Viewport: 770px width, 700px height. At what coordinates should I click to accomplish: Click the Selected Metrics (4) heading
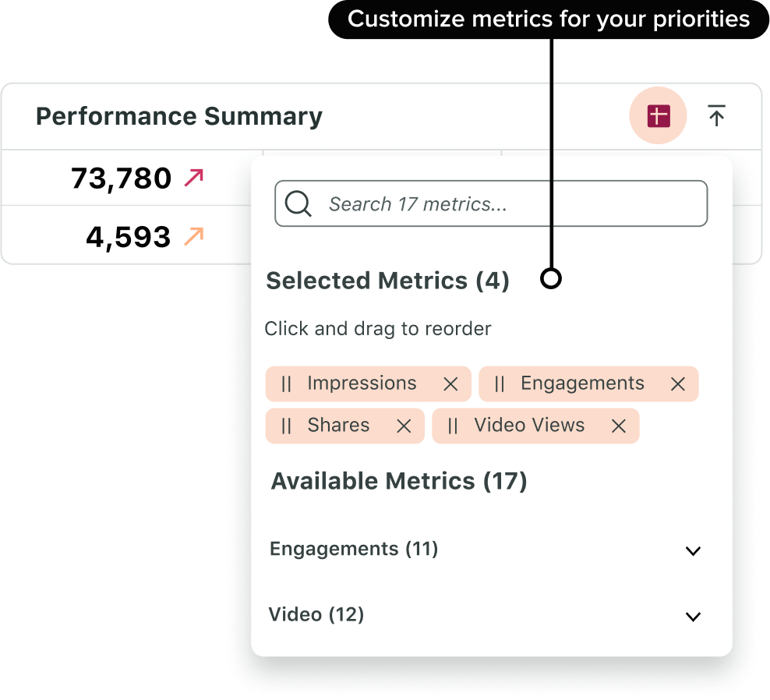[x=389, y=281]
